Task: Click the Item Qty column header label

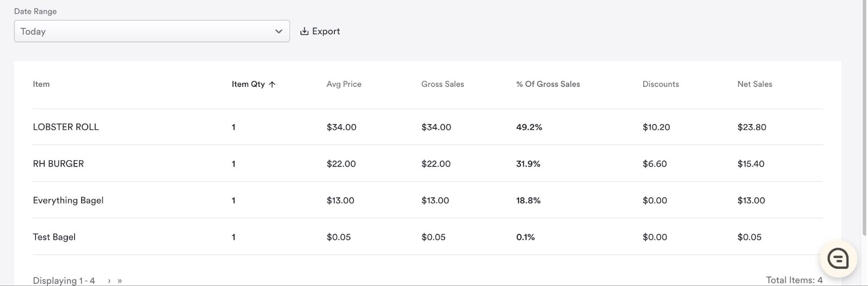Action: (248, 84)
